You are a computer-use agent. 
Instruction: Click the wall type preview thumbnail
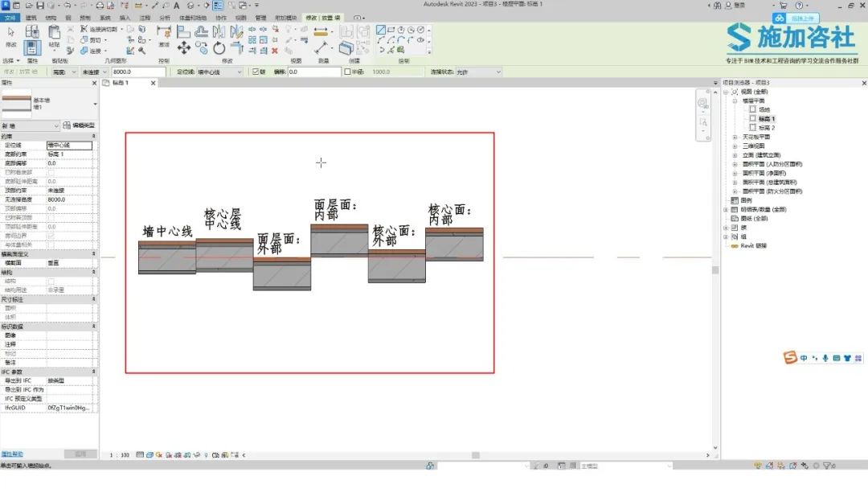point(17,104)
